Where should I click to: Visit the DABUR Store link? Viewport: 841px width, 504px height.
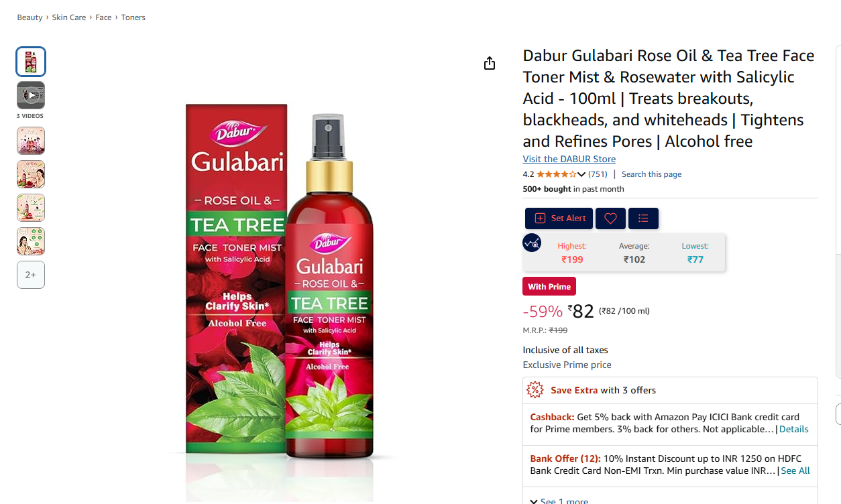569,159
